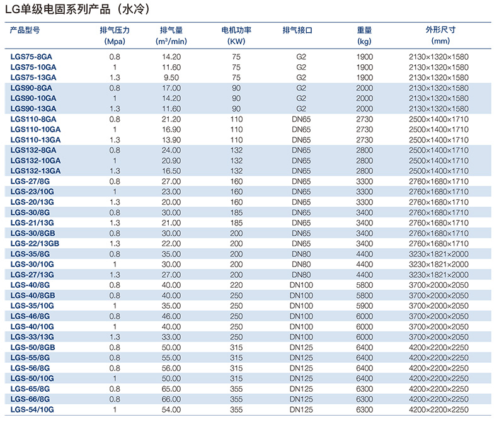Select model LGS-30/8GB

pyautogui.click(x=33, y=234)
